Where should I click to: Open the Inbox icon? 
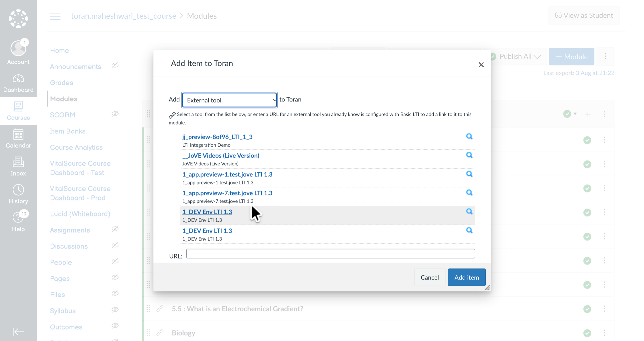click(18, 166)
